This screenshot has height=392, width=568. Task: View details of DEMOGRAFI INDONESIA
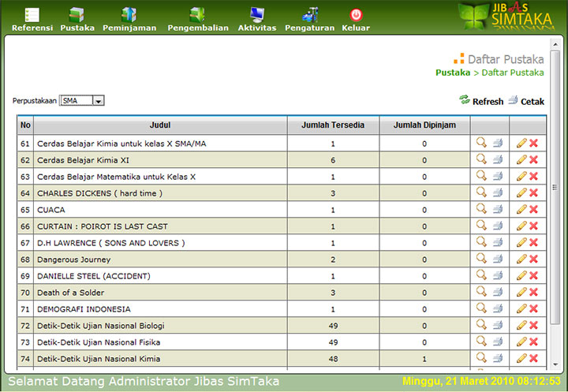point(481,308)
